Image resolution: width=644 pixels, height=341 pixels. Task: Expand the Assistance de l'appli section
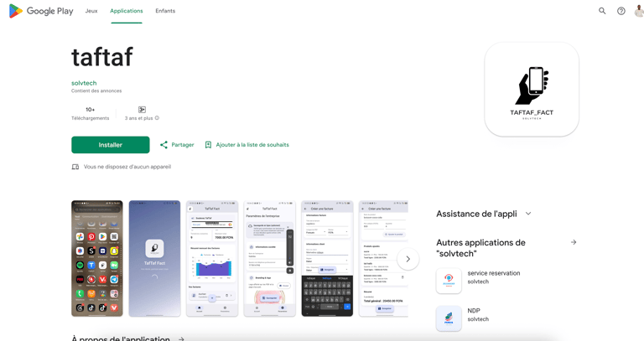pyautogui.click(x=528, y=214)
